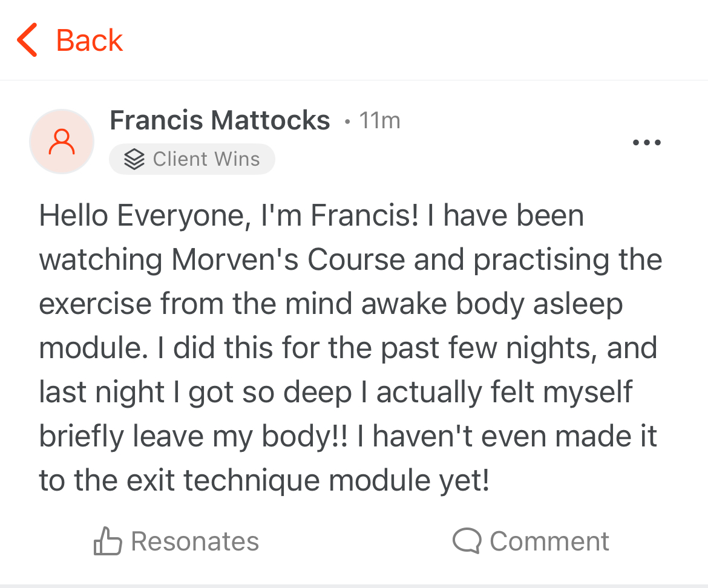The image size is (708, 588).
Task: Click the greeting Hello Everyone in post
Action: click(x=145, y=215)
